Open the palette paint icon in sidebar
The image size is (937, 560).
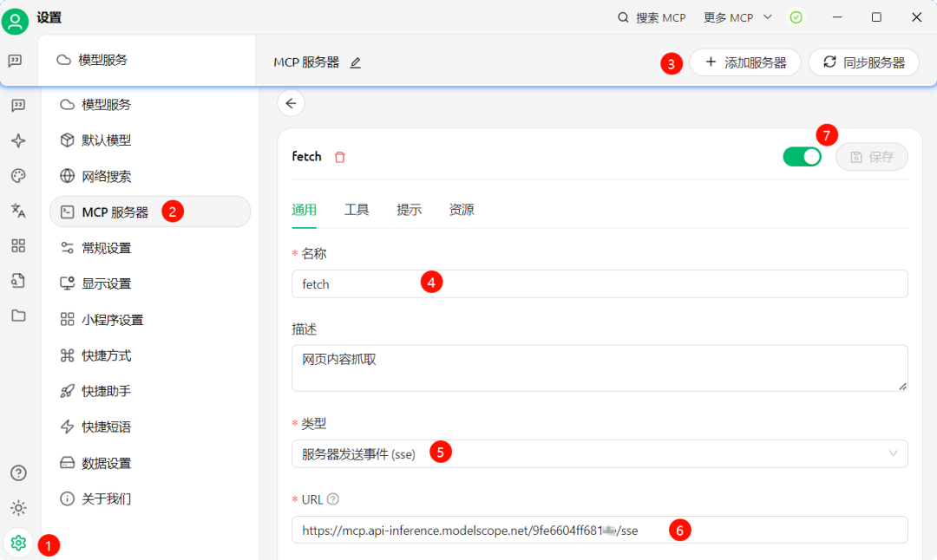[18, 176]
